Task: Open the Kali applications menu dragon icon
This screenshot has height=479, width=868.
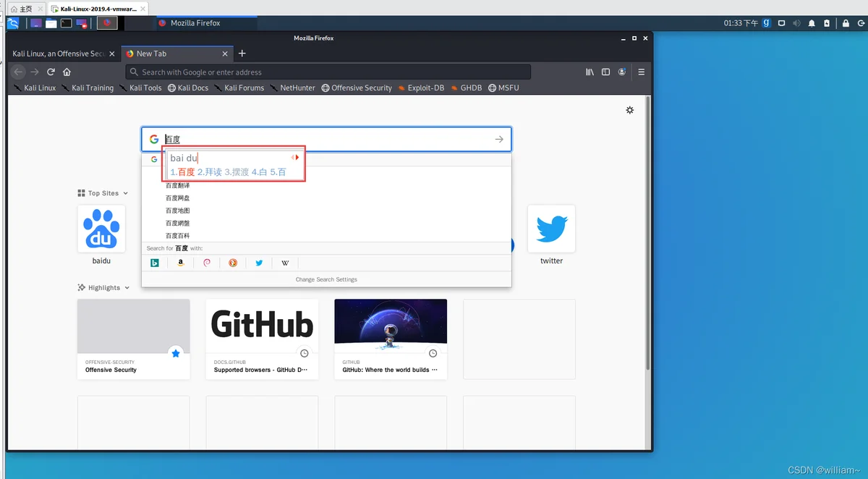Action: point(13,23)
